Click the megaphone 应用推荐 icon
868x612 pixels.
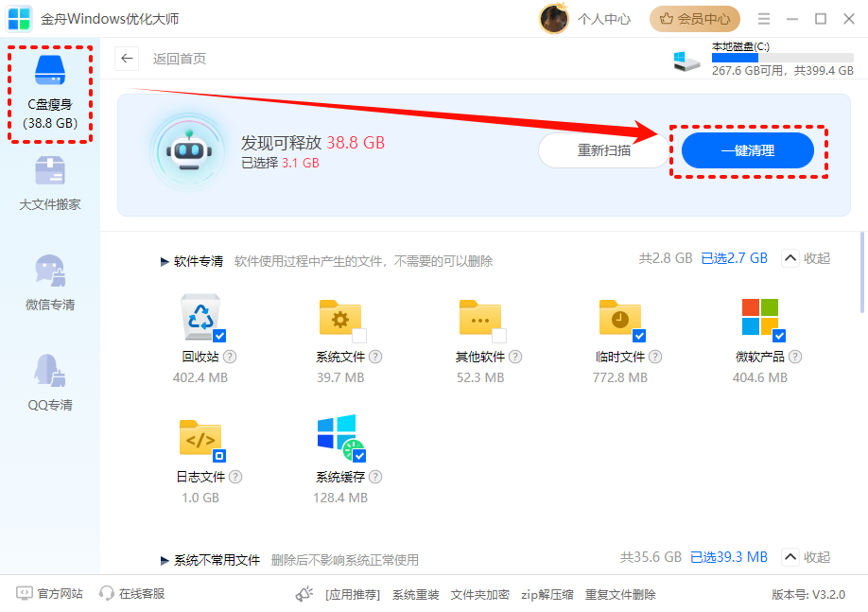[304, 594]
